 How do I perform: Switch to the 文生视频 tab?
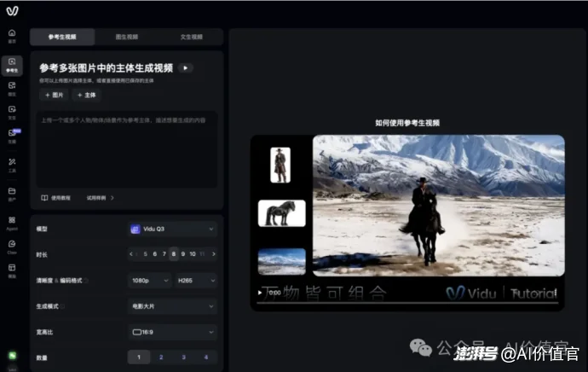pos(191,38)
